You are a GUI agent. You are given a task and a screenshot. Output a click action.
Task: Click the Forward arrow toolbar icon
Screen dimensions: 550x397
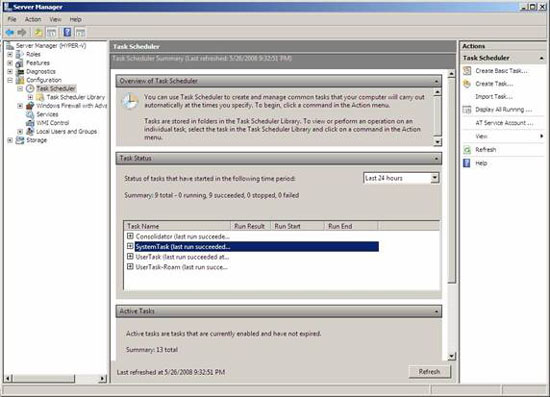click(x=22, y=33)
